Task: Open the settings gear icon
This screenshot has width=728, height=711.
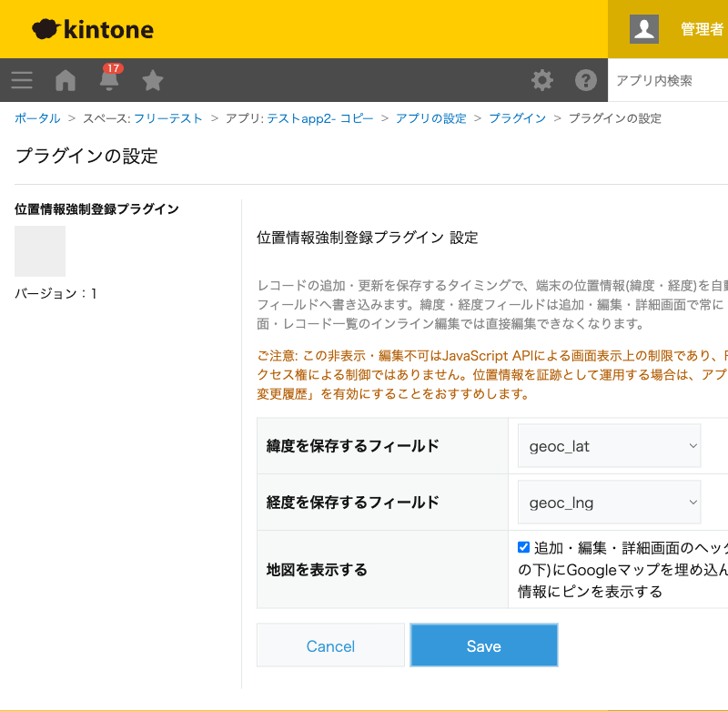Action: (541, 80)
